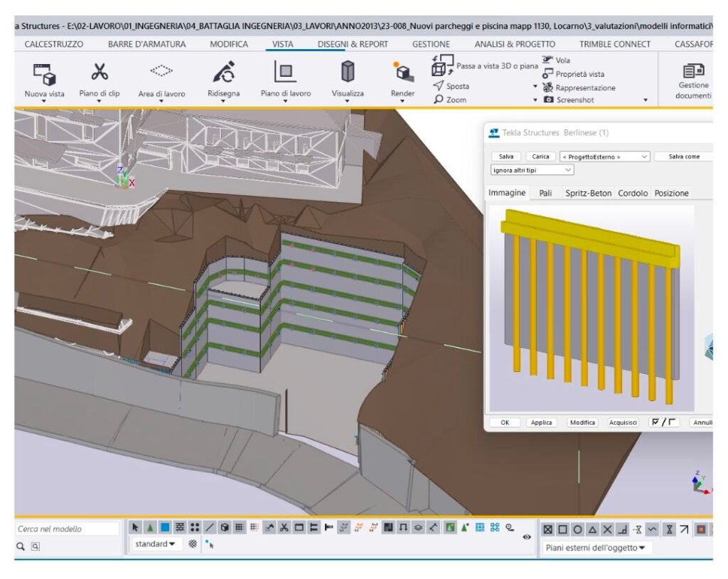The image size is (728, 579).
Task: Click the Visualizza icon
Action: click(x=348, y=73)
